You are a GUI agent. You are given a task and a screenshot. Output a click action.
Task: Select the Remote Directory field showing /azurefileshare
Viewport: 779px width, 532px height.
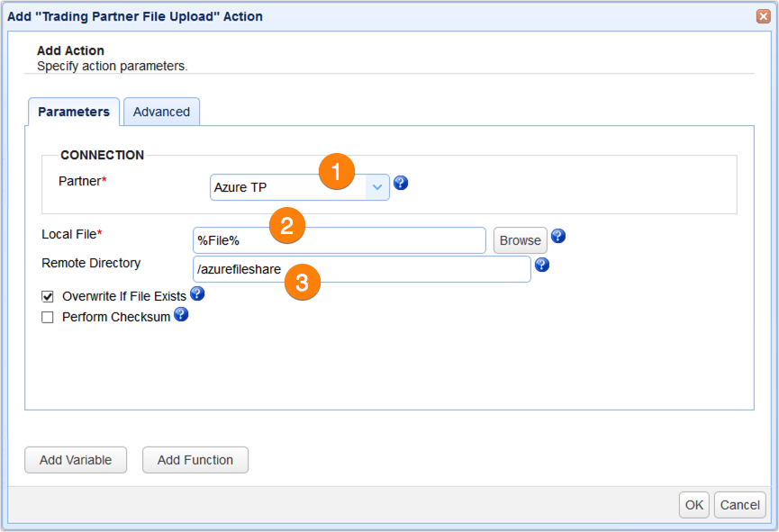point(405,269)
